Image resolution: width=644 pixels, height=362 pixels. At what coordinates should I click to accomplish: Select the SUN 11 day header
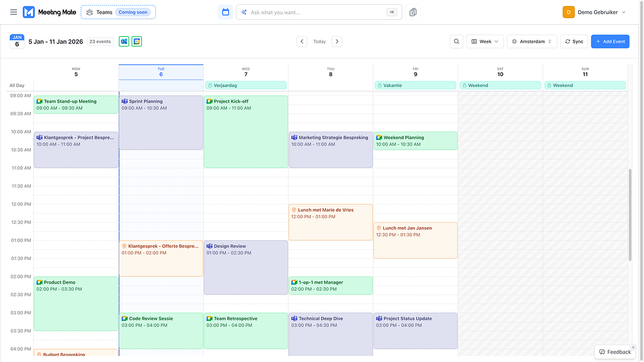tap(585, 72)
